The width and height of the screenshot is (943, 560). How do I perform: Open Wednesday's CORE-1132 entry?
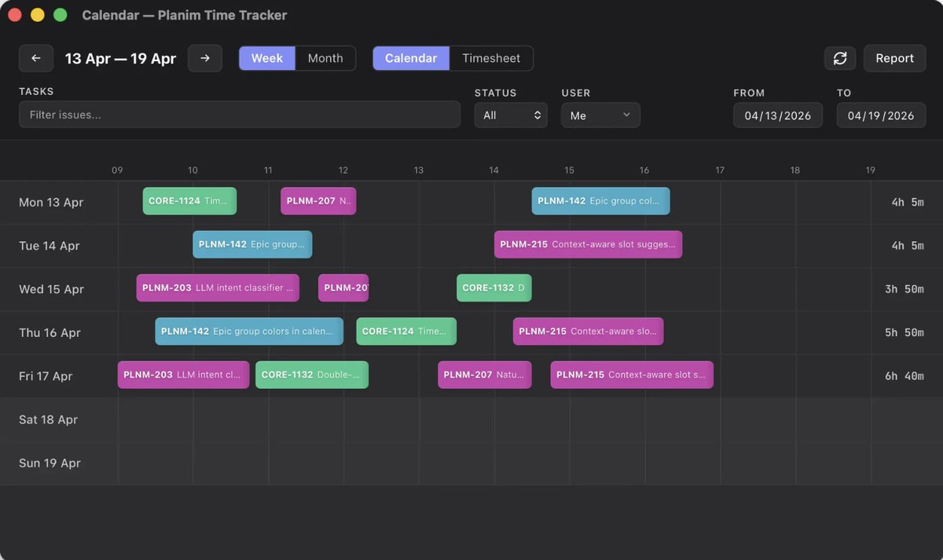[494, 288]
